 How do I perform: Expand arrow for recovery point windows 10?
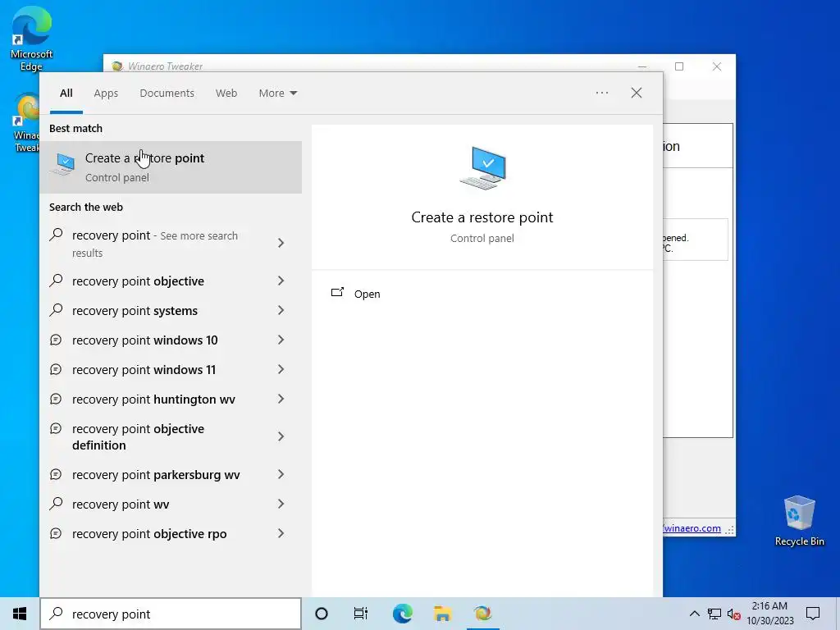[x=281, y=340]
